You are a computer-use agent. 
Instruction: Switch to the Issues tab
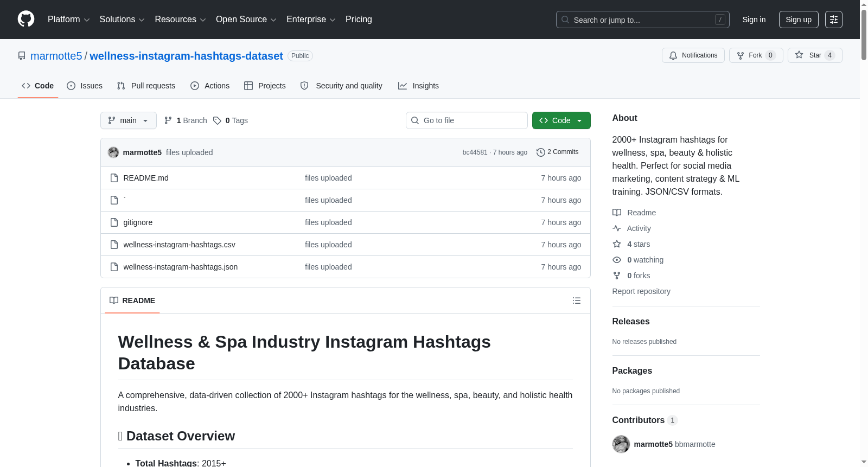click(85, 86)
